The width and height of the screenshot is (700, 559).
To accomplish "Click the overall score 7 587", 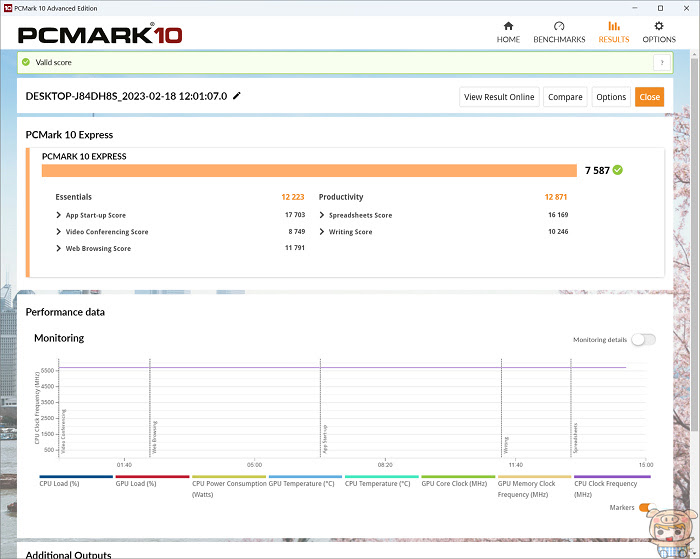I will pyautogui.click(x=597, y=170).
